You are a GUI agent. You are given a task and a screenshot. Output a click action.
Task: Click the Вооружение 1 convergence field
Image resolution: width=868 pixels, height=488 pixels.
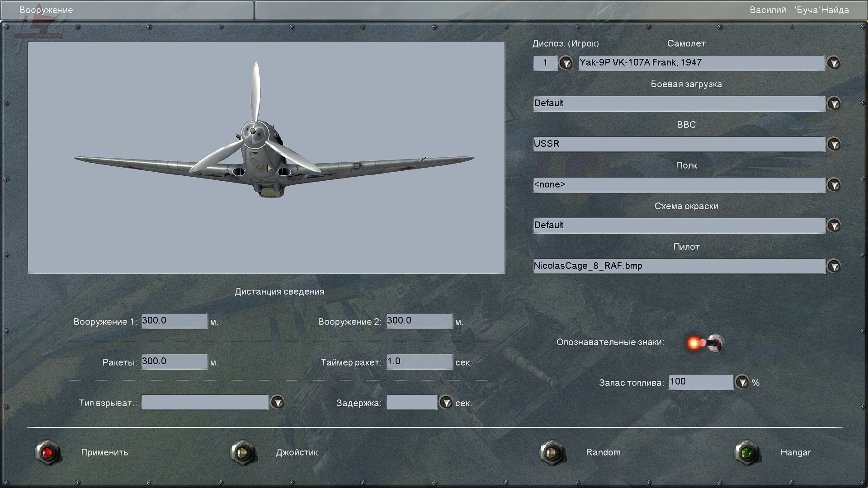pos(174,321)
